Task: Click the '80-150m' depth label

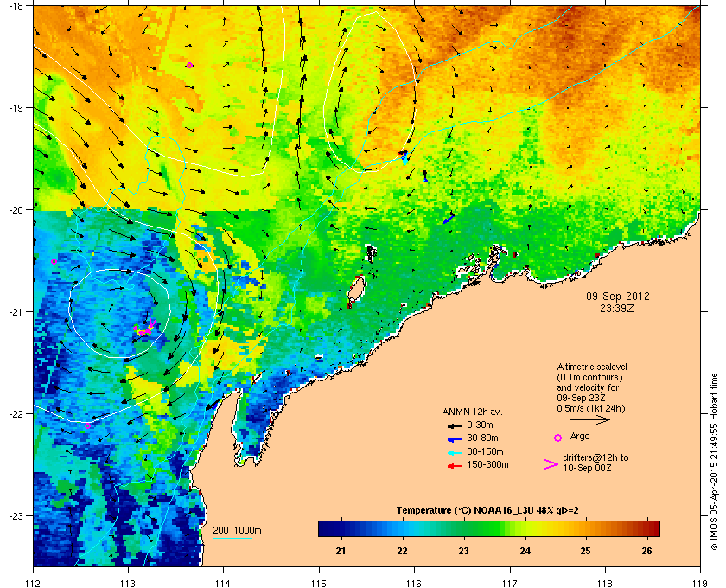Action: click(x=485, y=451)
